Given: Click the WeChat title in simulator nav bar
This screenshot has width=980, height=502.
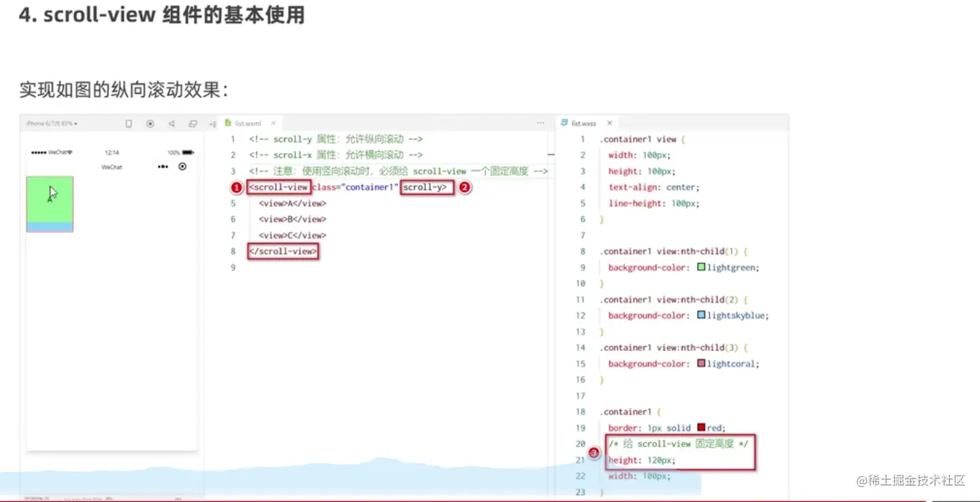Looking at the screenshot, I should [112, 167].
